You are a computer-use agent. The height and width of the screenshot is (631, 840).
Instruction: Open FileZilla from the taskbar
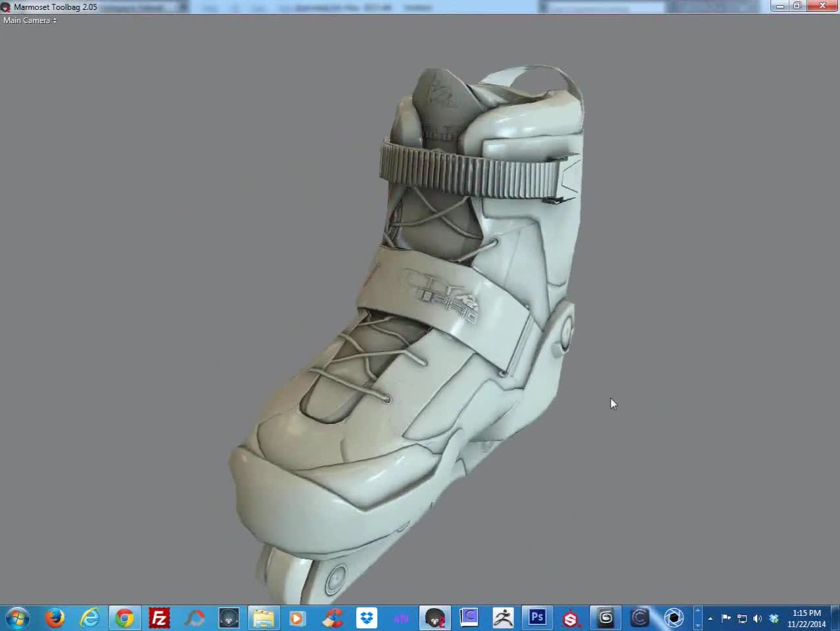(x=160, y=618)
